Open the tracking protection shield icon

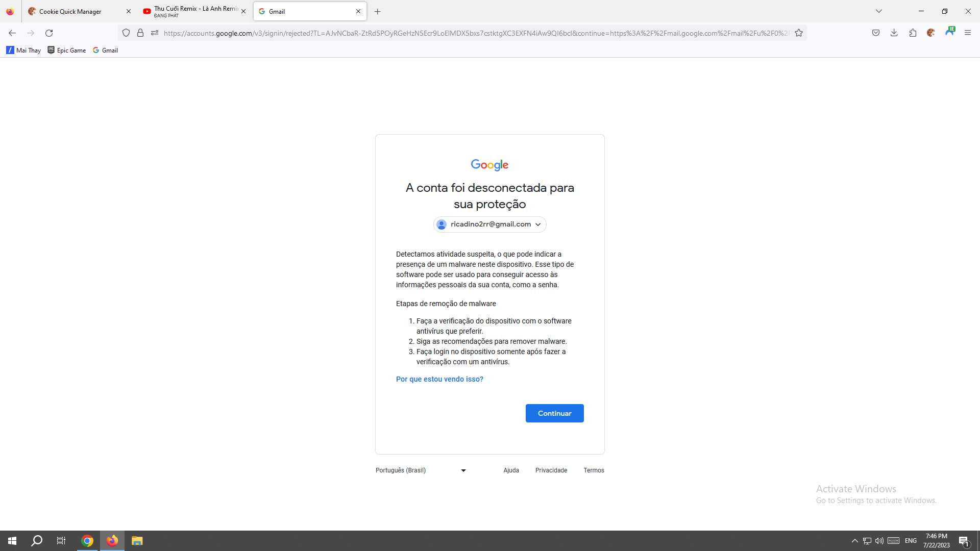click(x=126, y=33)
